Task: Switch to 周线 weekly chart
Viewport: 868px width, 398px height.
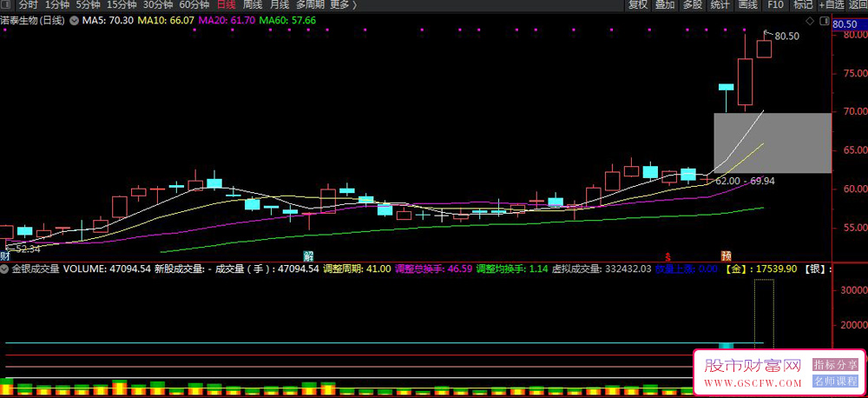Action: pos(253,5)
